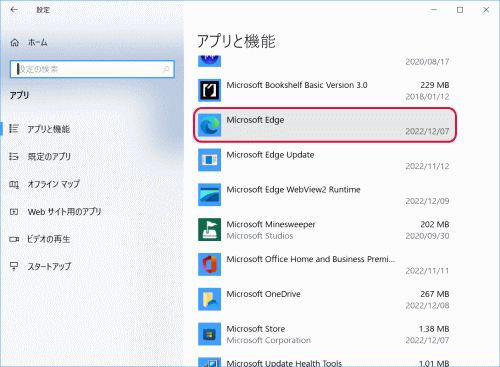The width and height of the screenshot is (500, 367).
Task: Click the スタートアップ sidebar icon
Action: (x=14, y=266)
